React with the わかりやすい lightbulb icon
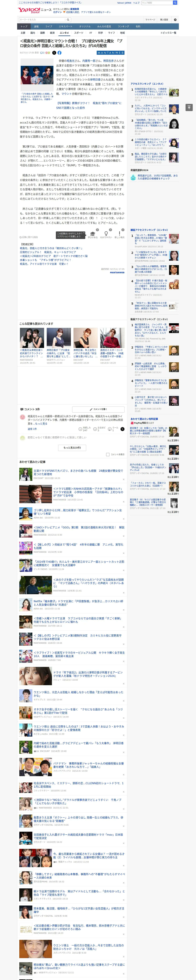 (106, 234)
